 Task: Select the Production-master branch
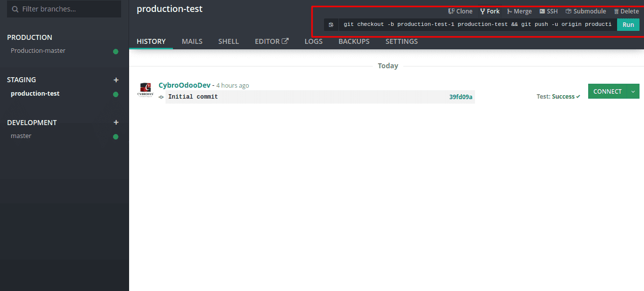tap(38, 51)
